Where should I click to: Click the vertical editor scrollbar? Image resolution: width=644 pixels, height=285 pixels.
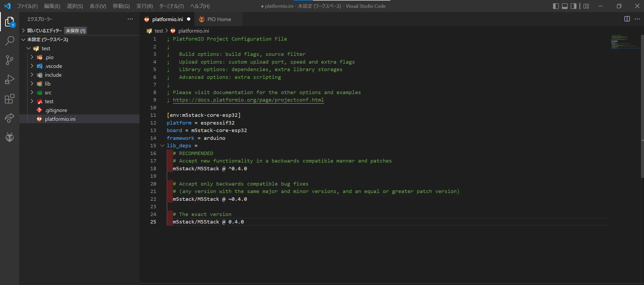[642, 106]
